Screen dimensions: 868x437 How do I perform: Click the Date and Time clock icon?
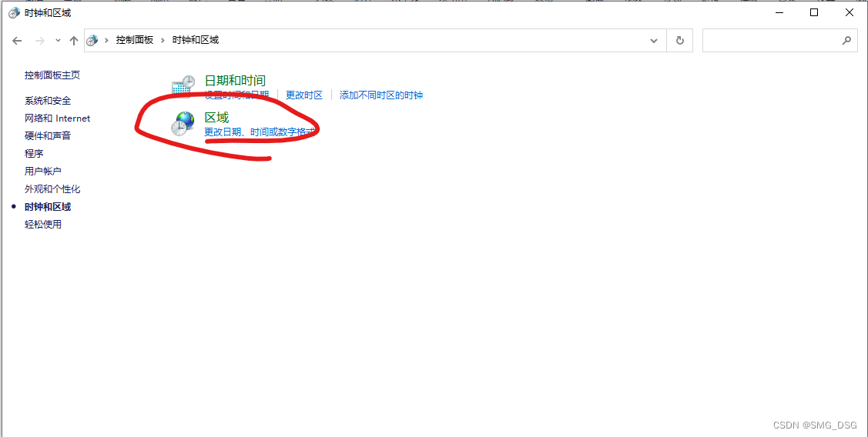183,85
